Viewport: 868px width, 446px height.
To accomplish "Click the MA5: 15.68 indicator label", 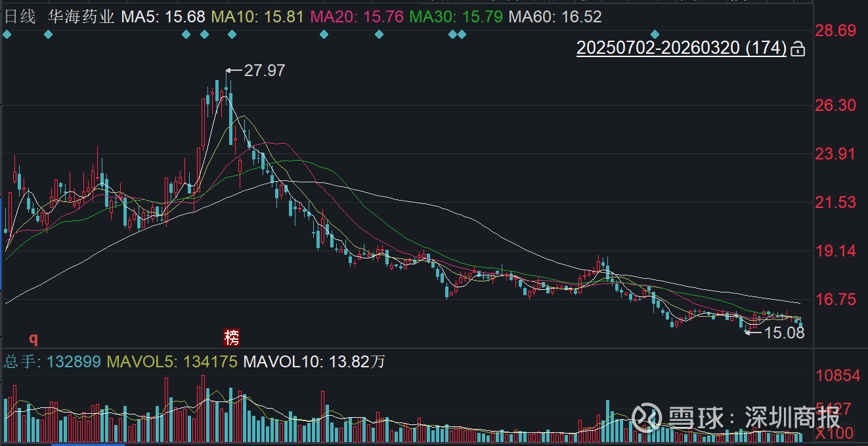I will (163, 16).
